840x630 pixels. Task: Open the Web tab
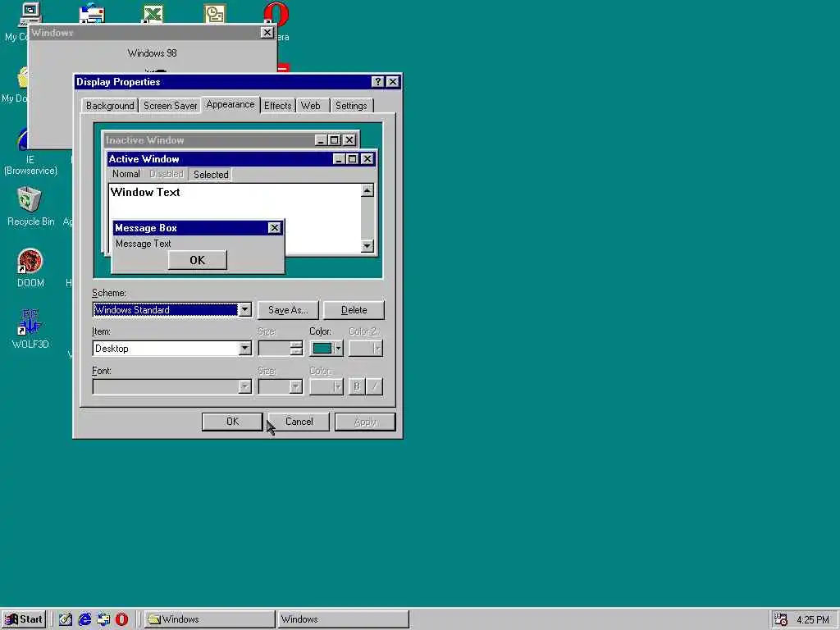pyautogui.click(x=311, y=106)
